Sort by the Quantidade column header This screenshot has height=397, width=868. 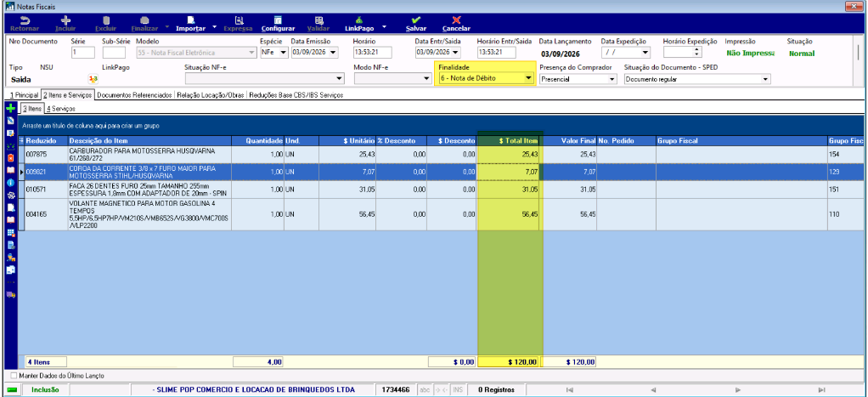(x=258, y=141)
